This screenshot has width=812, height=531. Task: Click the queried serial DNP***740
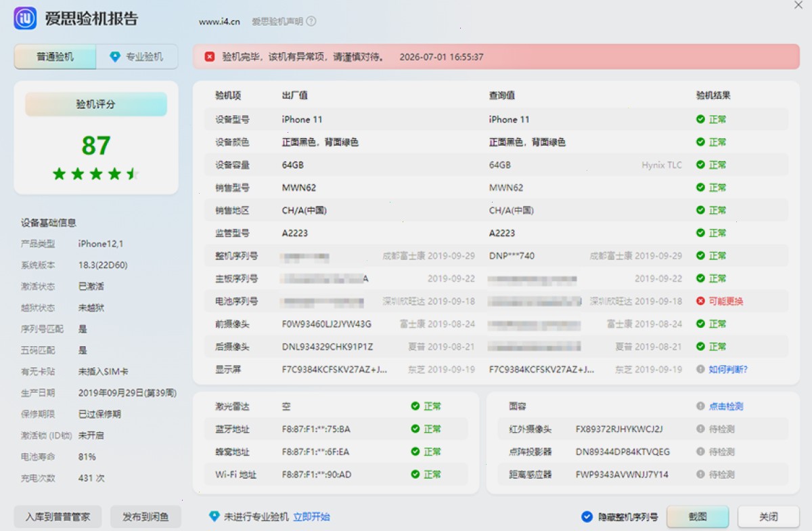coord(512,256)
